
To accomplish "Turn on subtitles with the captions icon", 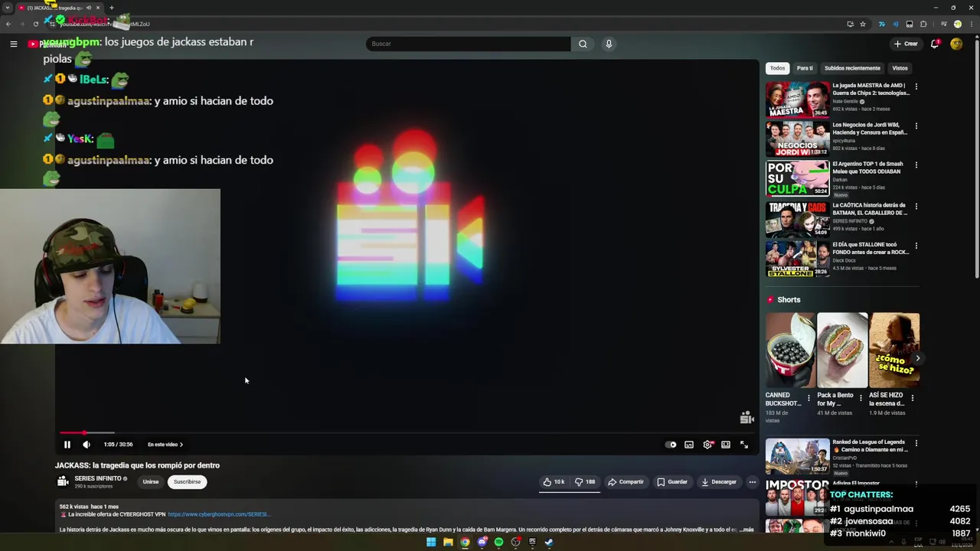I will pyautogui.click(x=689, y=445).
